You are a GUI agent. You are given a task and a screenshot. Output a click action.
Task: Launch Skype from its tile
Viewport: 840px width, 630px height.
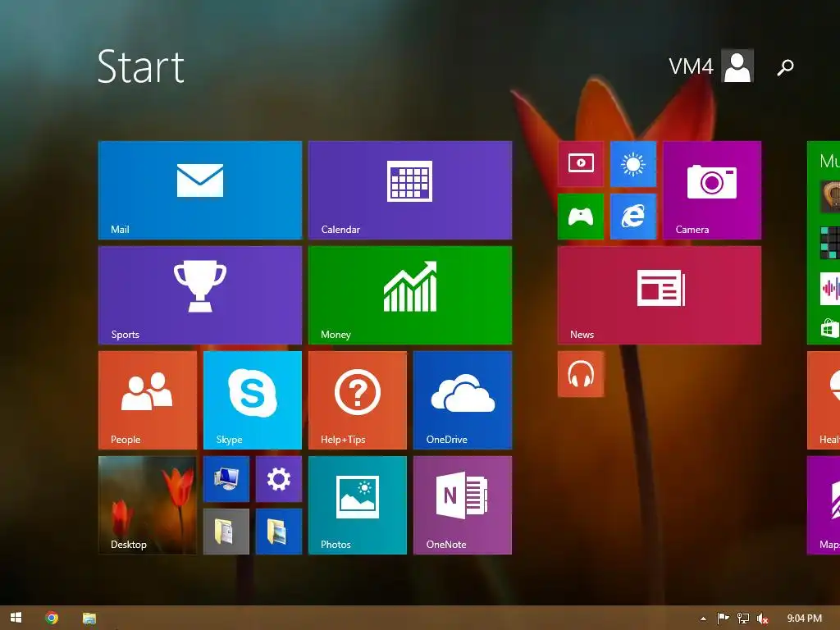tap(253, 400)
